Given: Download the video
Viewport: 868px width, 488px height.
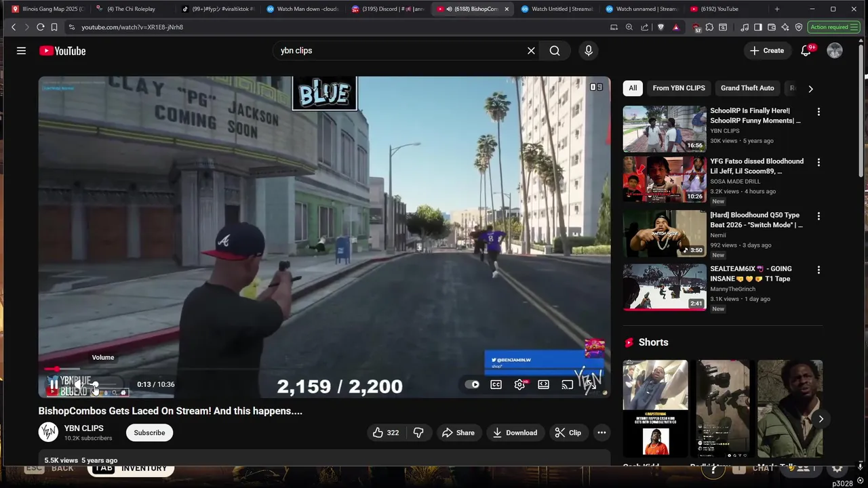Looking at the screenshot, I should pos(515,432).
